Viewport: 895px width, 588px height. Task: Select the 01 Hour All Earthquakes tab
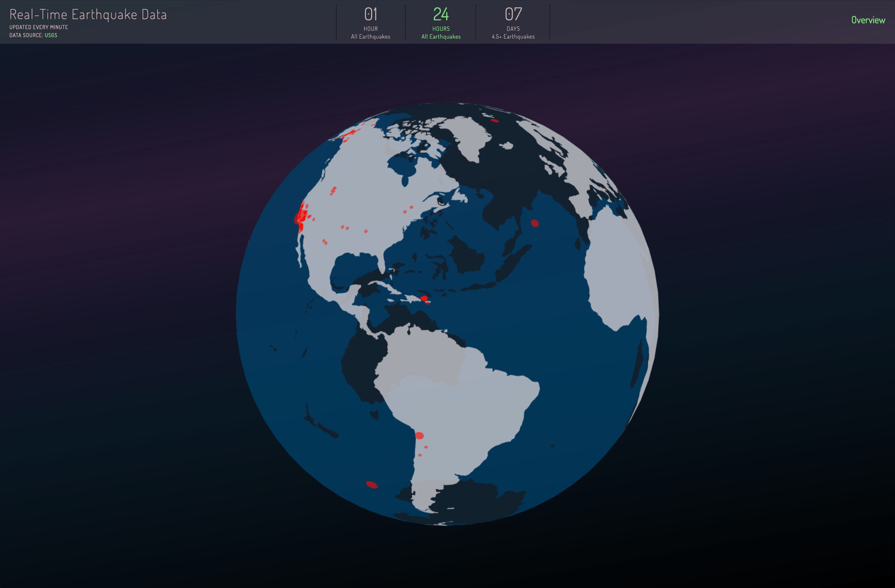coord(370,23)
